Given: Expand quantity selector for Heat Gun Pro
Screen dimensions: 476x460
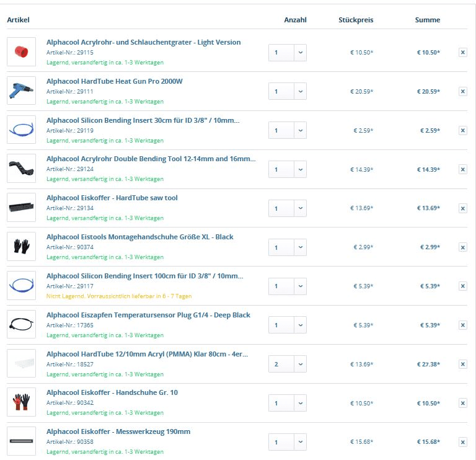Looking at the screenshot, I should 300,92.
